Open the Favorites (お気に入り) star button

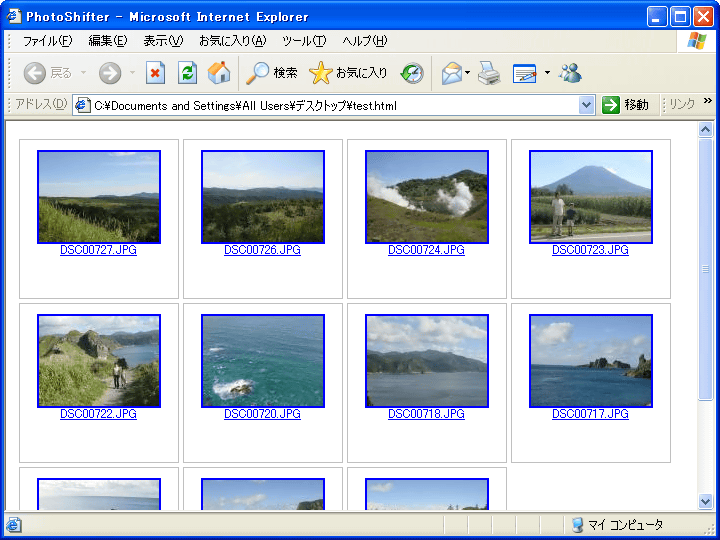pyautogui.click(x=349, y=73)
